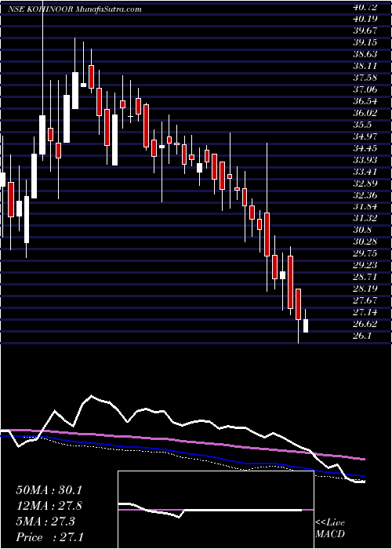The width and height of the screenshot is (392, 549).
Task: Click the 33.93 price level label
Action: 365,160
